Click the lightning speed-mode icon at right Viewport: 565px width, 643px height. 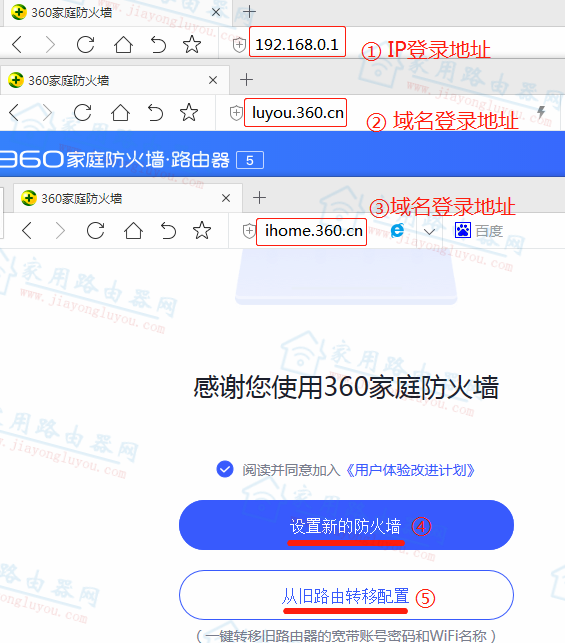(x=542, y=112)
